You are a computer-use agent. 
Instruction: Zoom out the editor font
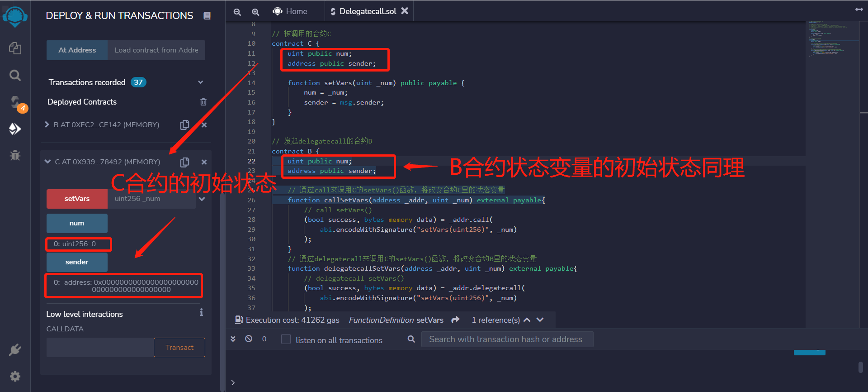click(x=237, y=12)
